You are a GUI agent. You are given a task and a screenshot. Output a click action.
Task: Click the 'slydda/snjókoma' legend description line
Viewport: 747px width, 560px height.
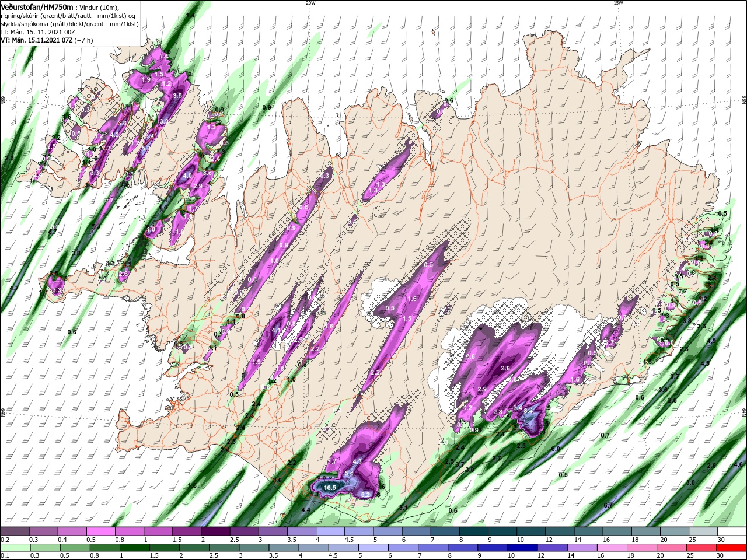pyautogui.click(x=69, y=23)
